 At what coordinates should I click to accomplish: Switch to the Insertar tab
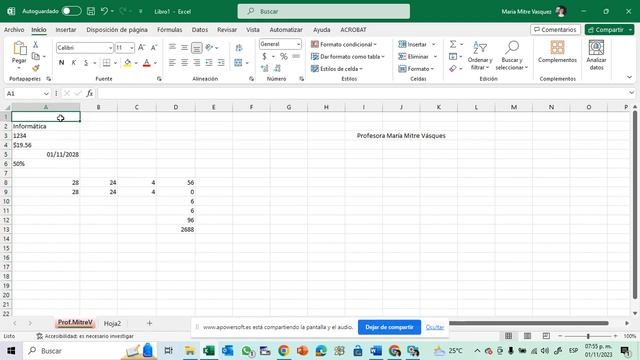[66, 30]
